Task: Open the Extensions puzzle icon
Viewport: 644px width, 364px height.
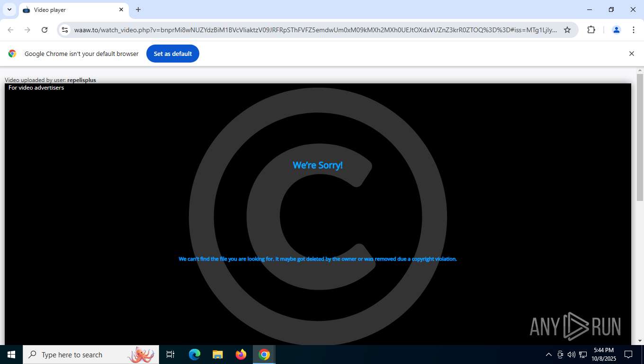Action: (x=591, y=30)
